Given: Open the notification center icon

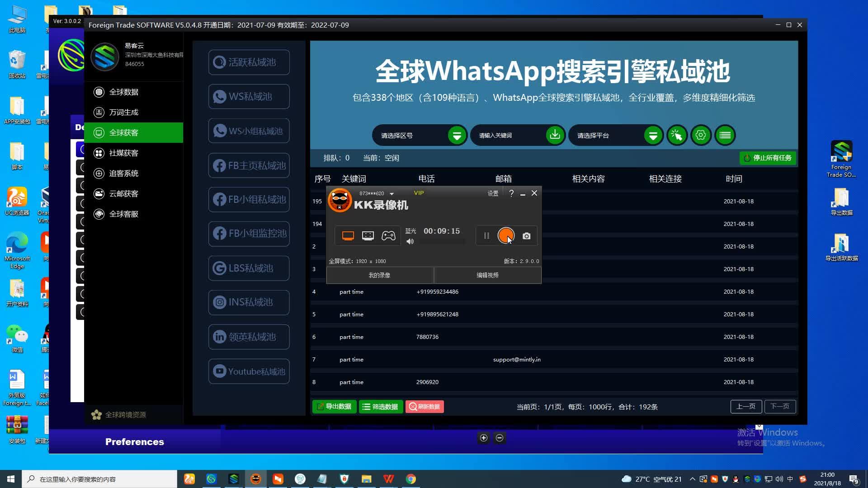Looking at the screenshot, I should click(x=854, y=479).
